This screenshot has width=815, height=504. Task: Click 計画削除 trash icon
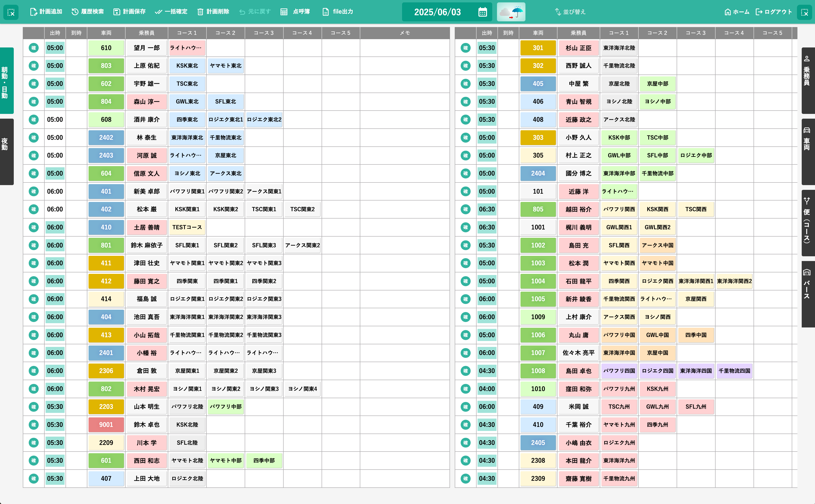coord(200,12)
